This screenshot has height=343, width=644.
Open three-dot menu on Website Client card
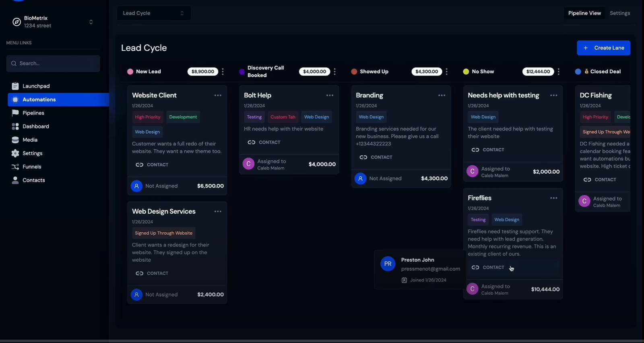218,95
